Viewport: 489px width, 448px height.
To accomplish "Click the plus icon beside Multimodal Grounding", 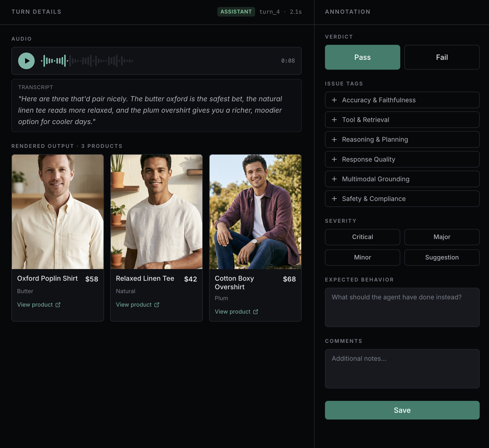I will 334,179.
